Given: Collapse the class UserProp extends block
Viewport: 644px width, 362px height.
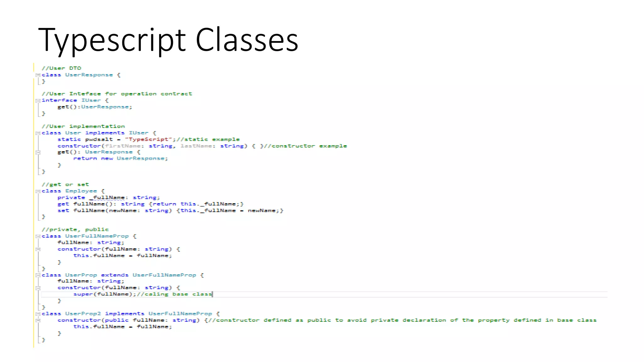Looking at the screenshot, I should click(x=38, y=275).
